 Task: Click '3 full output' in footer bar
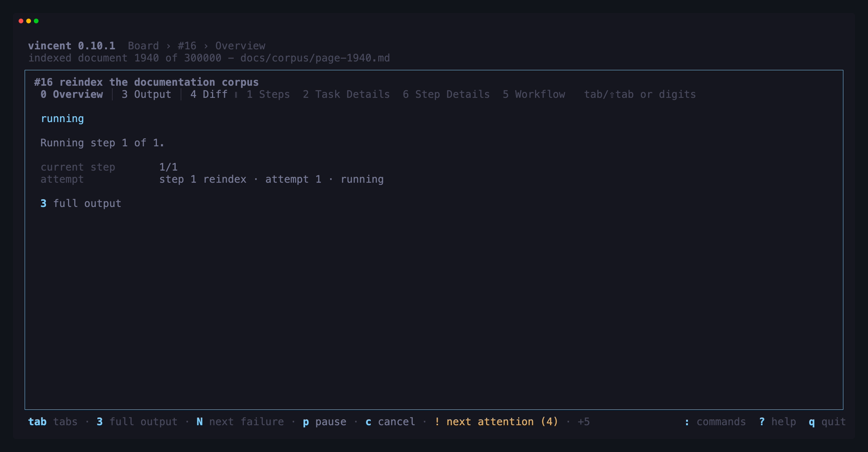(x=137, y=422)
